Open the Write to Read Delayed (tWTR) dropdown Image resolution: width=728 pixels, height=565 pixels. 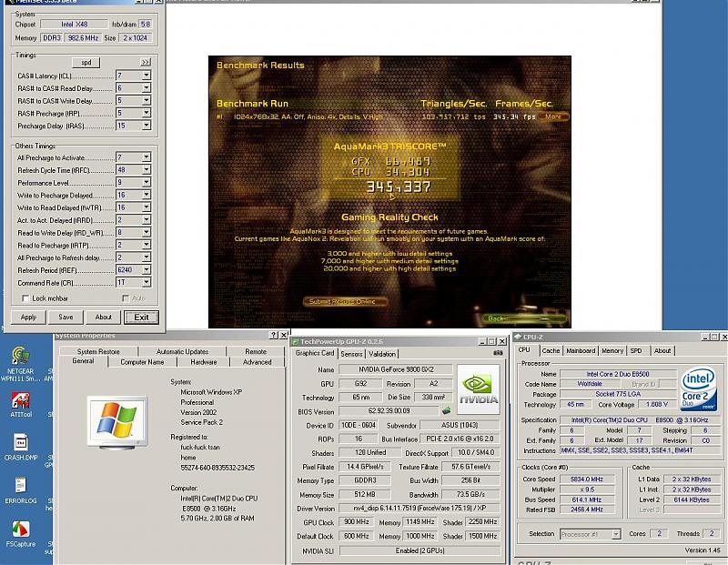(x=147, y=207)
